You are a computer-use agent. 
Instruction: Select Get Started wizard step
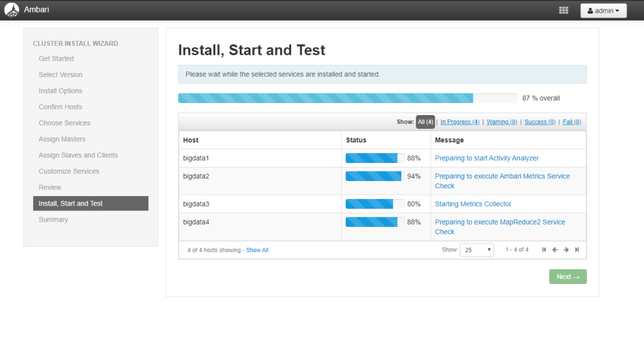[56, 59]
